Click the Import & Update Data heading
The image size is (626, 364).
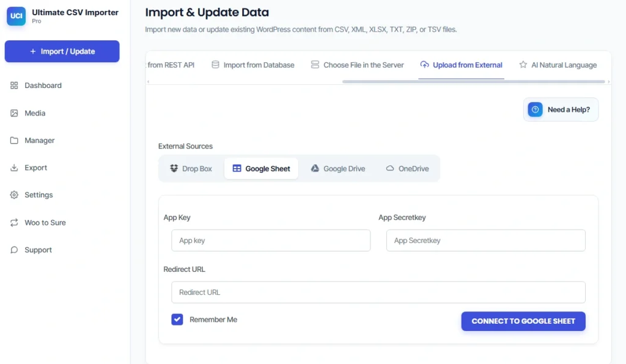pos(207,12)
